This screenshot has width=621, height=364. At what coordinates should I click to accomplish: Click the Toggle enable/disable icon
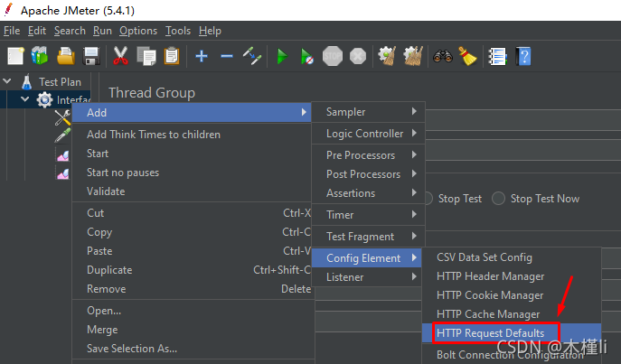[252, 56]
